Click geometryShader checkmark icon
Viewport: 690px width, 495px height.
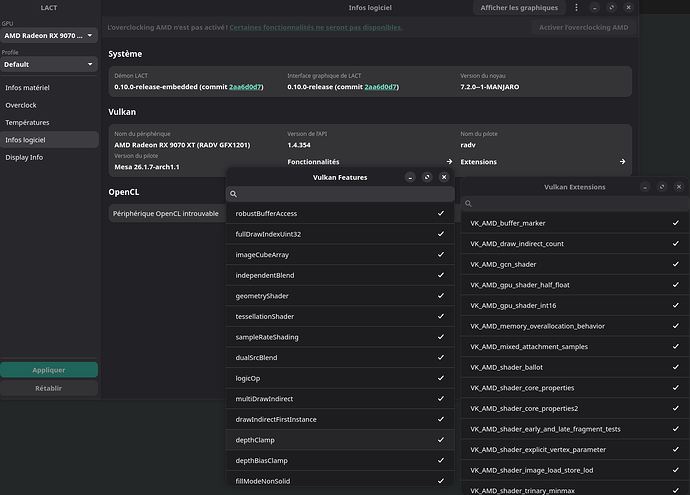pyautogui.click(x=440, y=296)
